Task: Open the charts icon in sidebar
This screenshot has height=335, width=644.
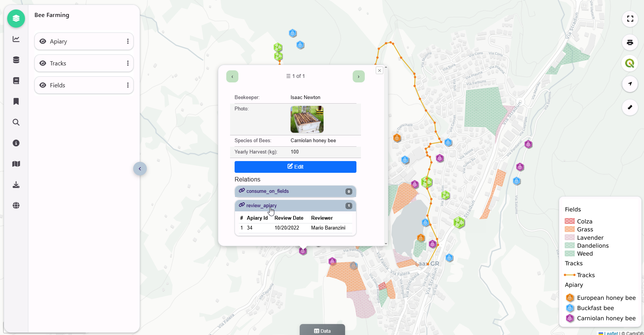Action: (x=16, y=39)
